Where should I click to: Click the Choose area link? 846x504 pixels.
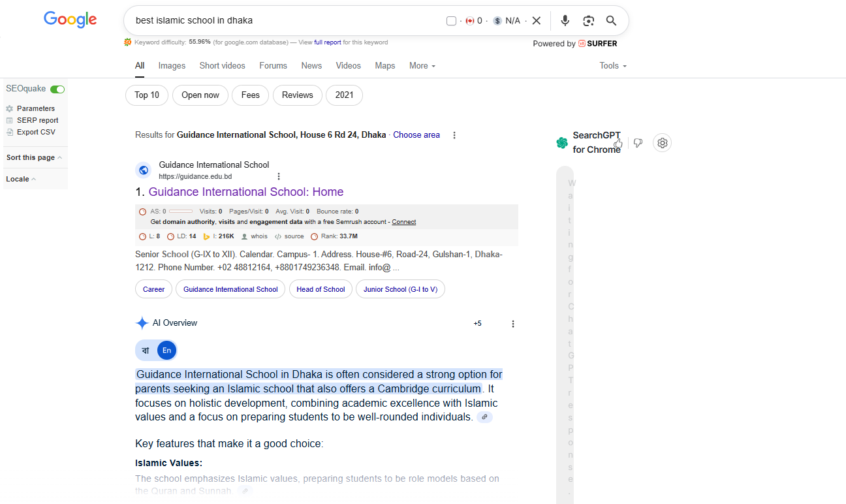(x=416, y=135)
